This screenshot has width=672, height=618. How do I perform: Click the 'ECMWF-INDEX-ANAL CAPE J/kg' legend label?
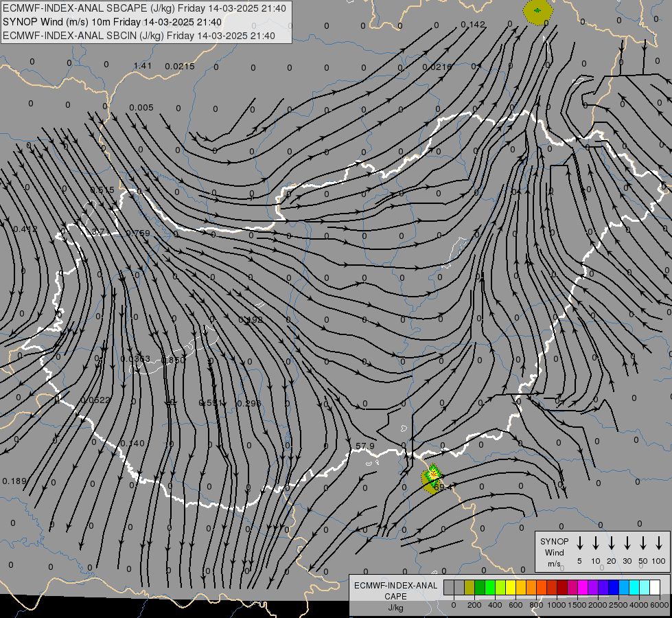click(x=395, y=596)
